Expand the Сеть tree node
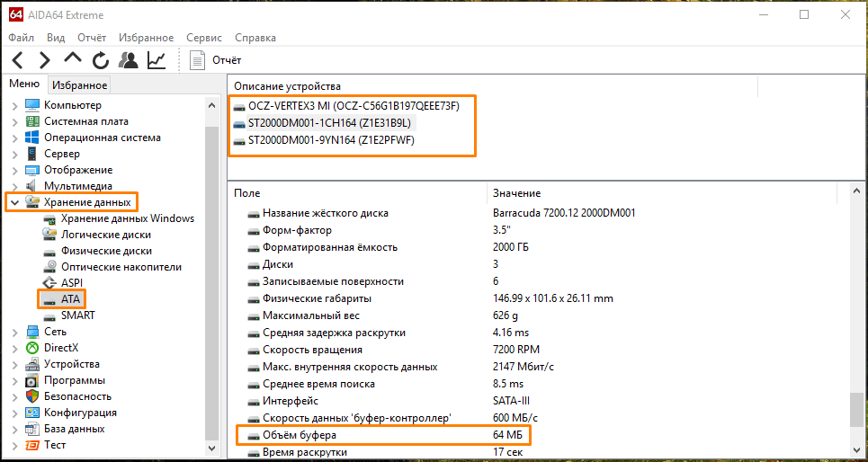Image resolution: width=868 pixels, height=462 pixels. (x=14, y=333)
